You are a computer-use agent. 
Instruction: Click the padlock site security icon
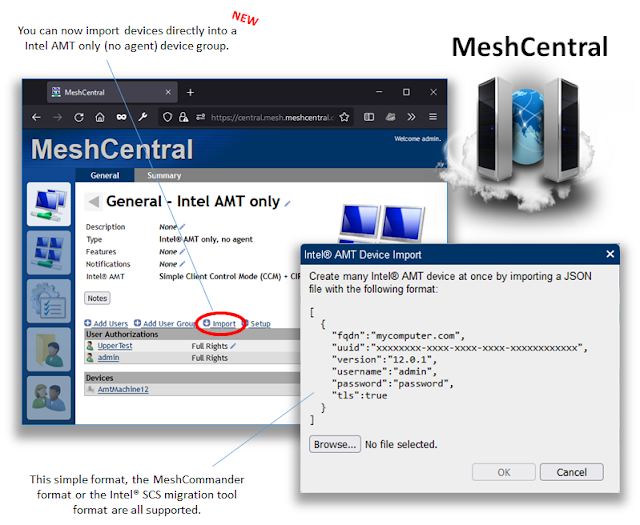pyautogui.click(x=184, y=118)
